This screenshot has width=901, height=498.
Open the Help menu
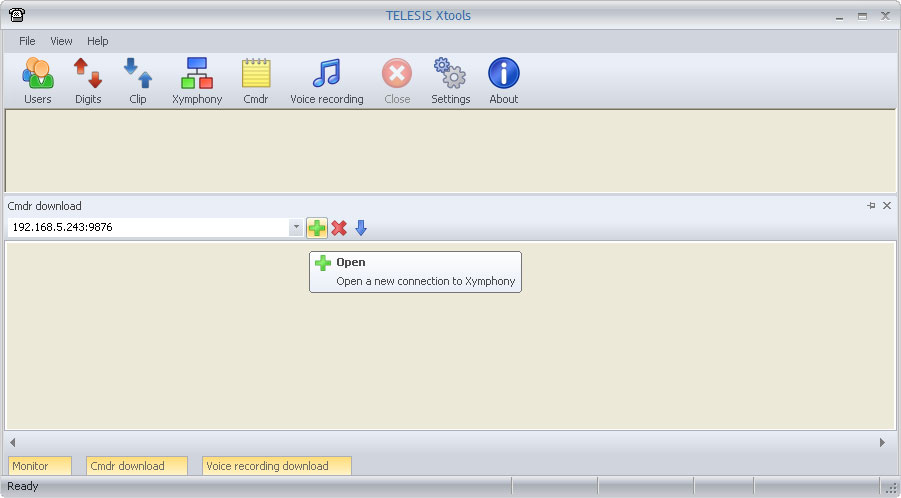click(x=98, y=41)
